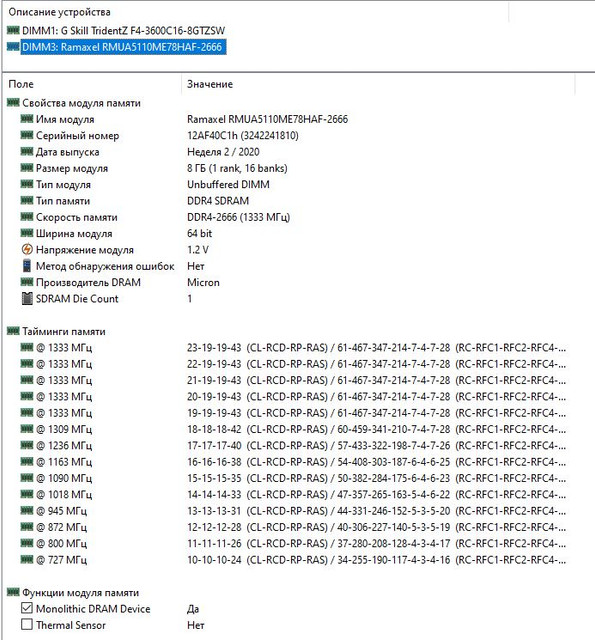Click the Значение column header
The height and width of the screenshot is (640, 595).
click(378, 84)
